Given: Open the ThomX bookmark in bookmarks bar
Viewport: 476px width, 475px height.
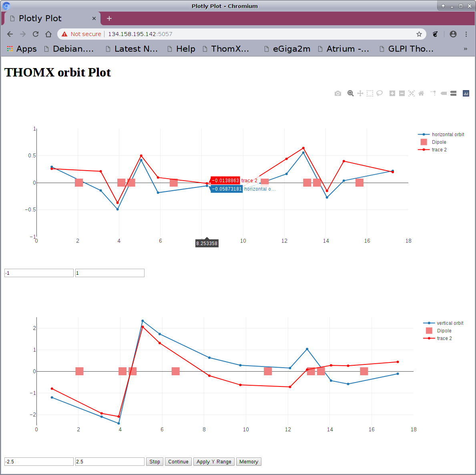Looking at the screenshot, I should [x=226, y=49].
